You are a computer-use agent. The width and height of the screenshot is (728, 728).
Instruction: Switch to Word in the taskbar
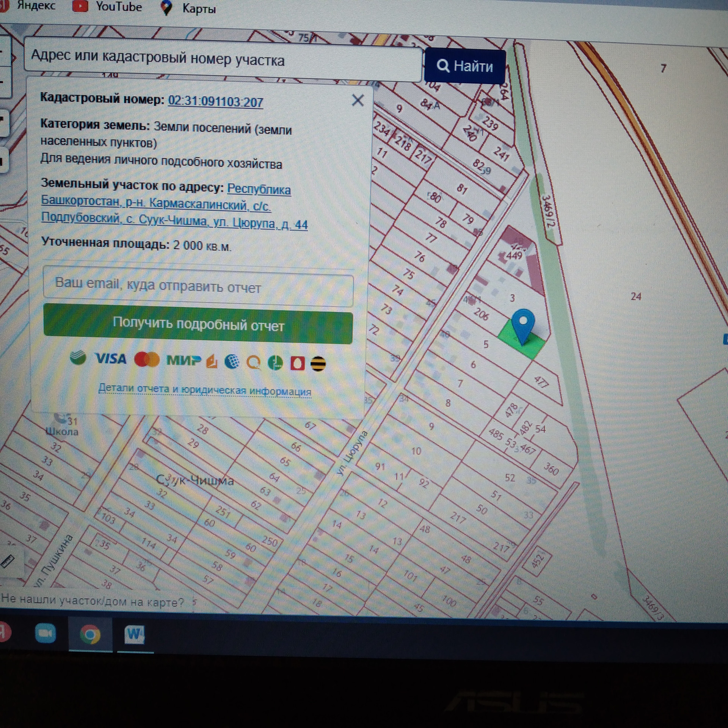135,634
